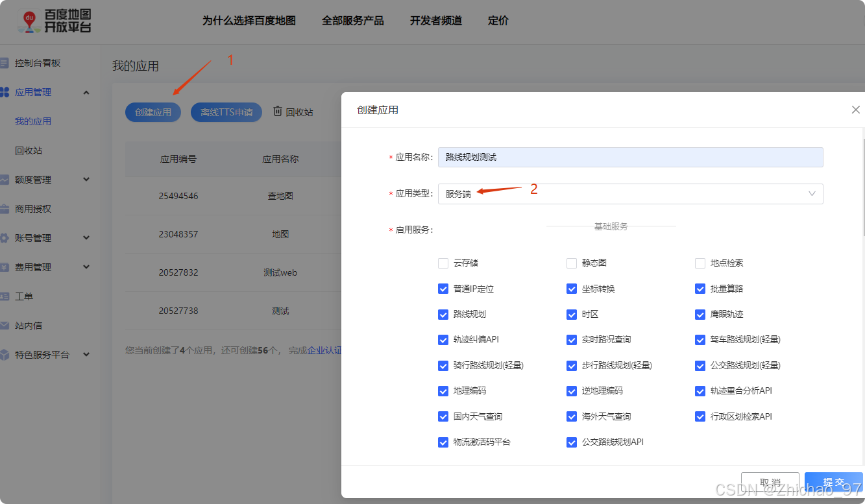Click the Baidu Map open platform logo

[x=55, y=21]
